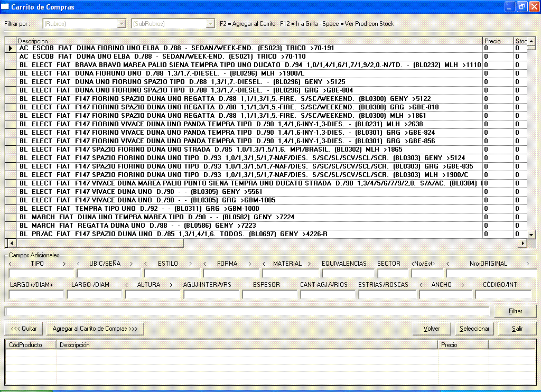Click Agregar al Carrito de Compras >>>
The width and height of the screenshot is (541, 392).
[95, 329]
